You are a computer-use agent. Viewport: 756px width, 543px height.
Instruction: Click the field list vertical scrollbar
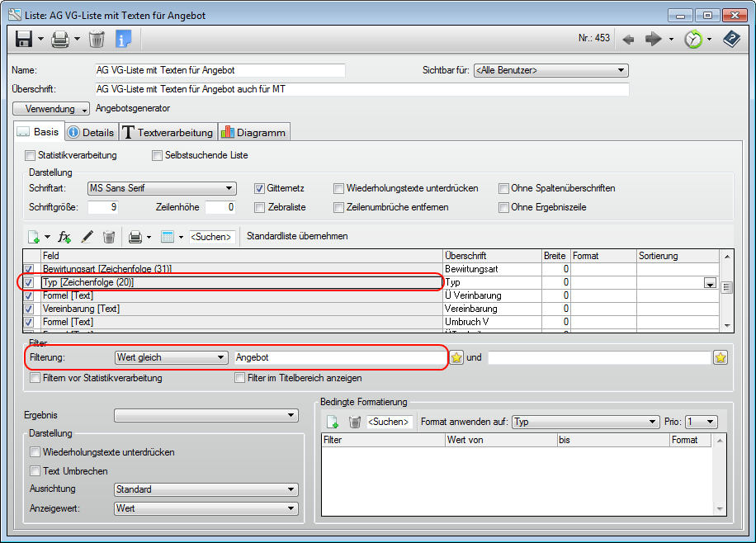click(726, 288)
